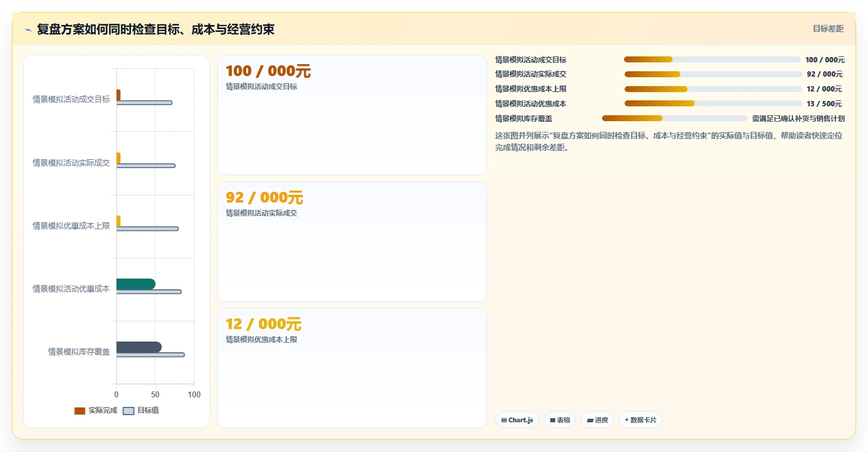Click the 情景模拟活动成交目标 caption in the first card

pos(261,87)
